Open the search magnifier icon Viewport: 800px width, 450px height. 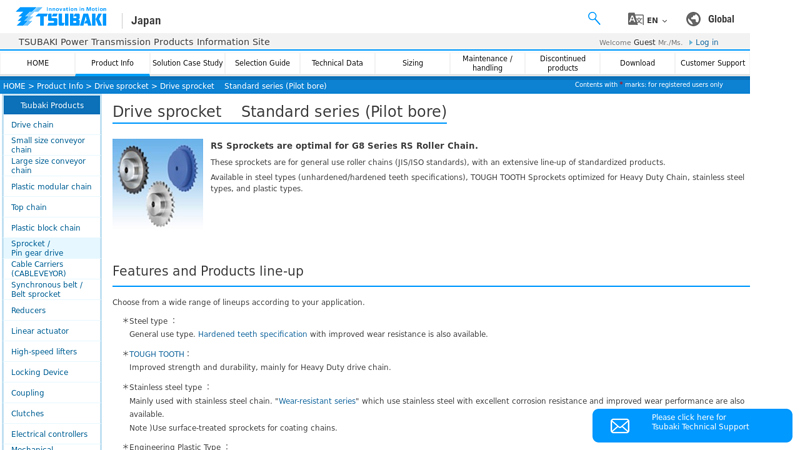pos(594,18)
